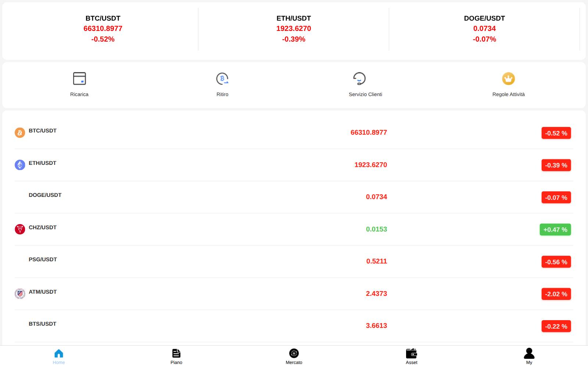Switch to the Mercato tab

(x=294, y=357)
